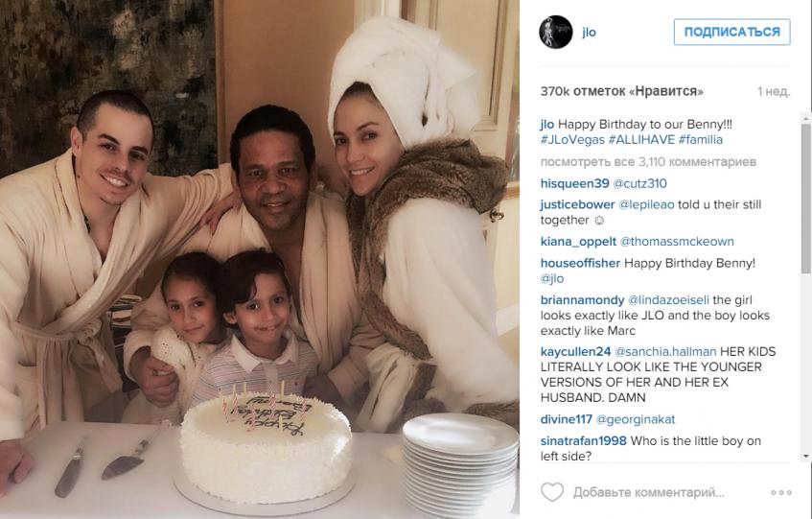Click the scrollbar down arrow

(x=806, y=457)
